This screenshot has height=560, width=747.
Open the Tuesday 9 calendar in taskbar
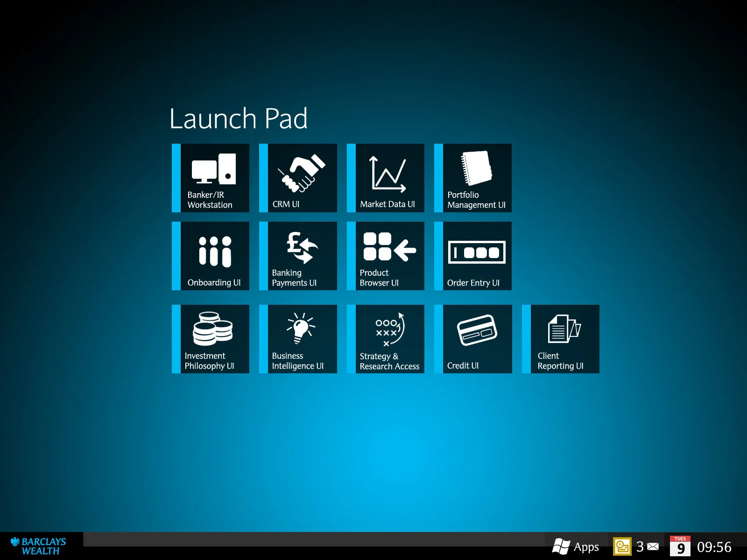coord(681,545)
